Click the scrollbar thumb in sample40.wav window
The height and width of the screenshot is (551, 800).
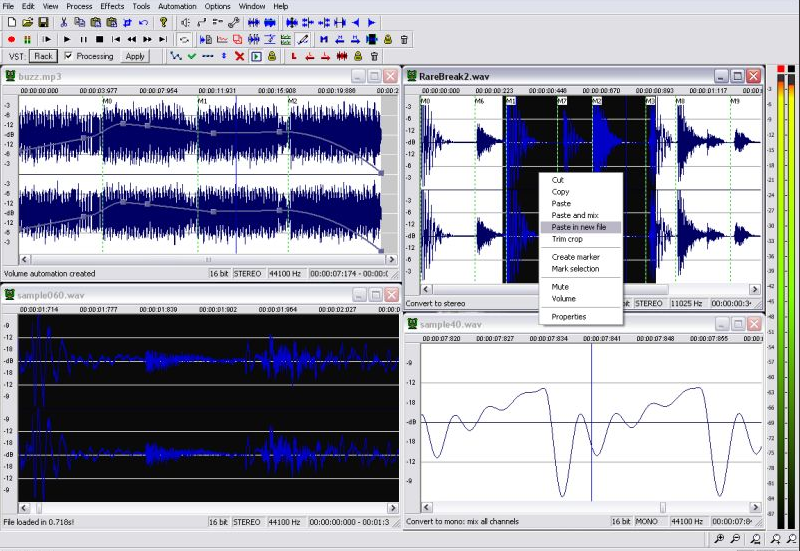[663, 507]
